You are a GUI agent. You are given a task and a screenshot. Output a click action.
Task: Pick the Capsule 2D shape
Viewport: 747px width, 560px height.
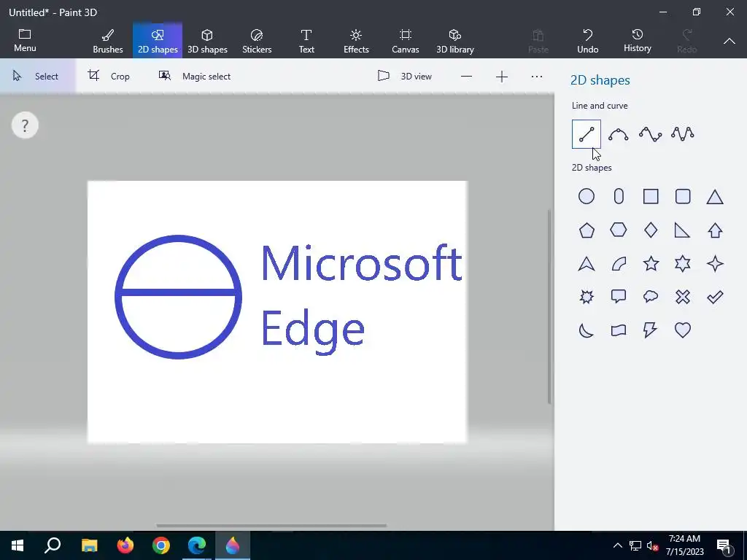pos(619,196)
